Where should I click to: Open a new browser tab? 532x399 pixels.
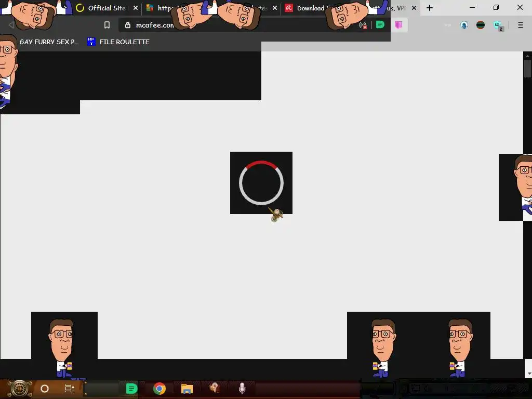tap(430, 8)
